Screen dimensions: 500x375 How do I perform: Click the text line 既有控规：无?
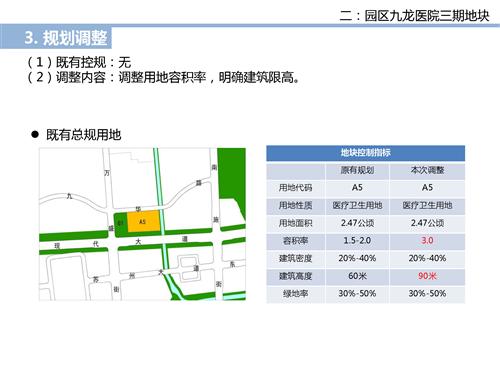[x=79, y=62]
